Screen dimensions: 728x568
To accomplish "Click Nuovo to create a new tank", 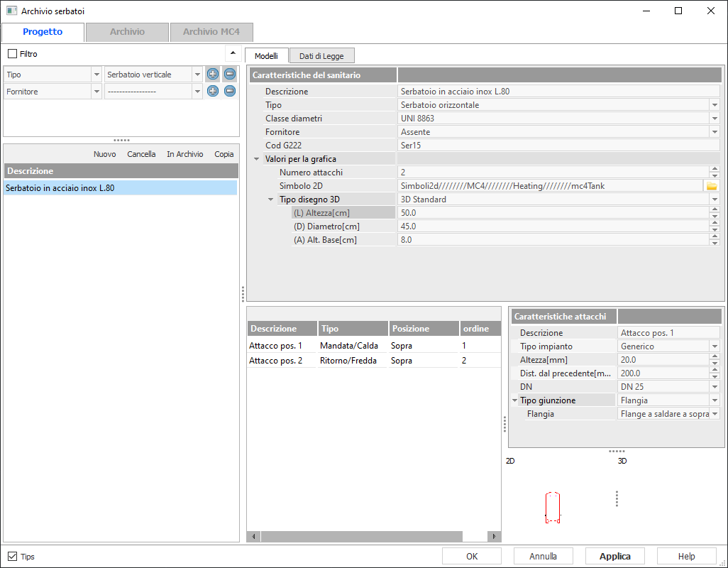I will [x=104, y=154].
